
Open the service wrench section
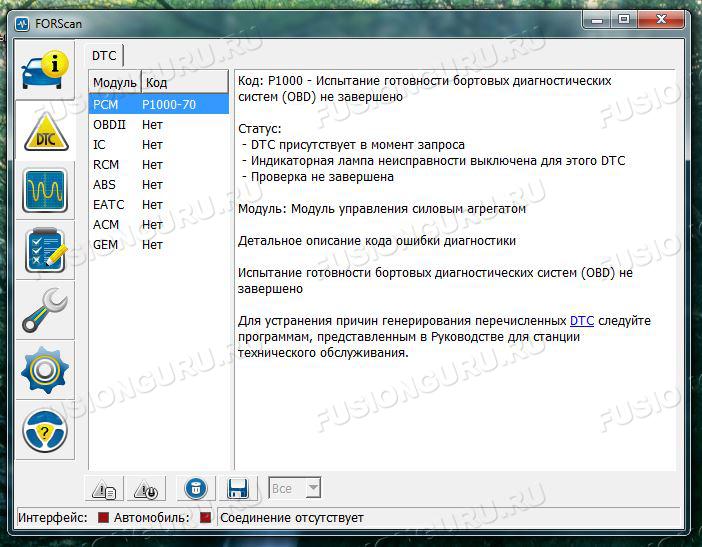click(45, 310)
